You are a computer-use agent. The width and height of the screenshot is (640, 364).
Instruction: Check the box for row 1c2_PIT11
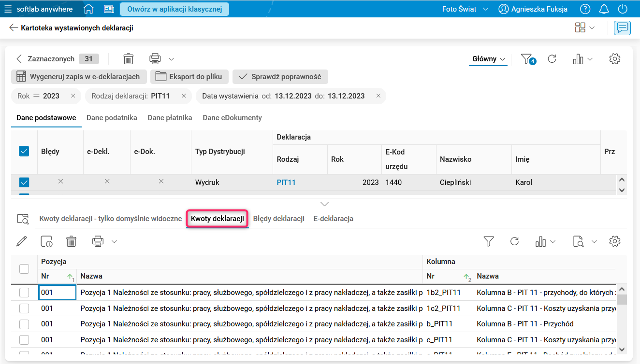(x=24, y=308)
